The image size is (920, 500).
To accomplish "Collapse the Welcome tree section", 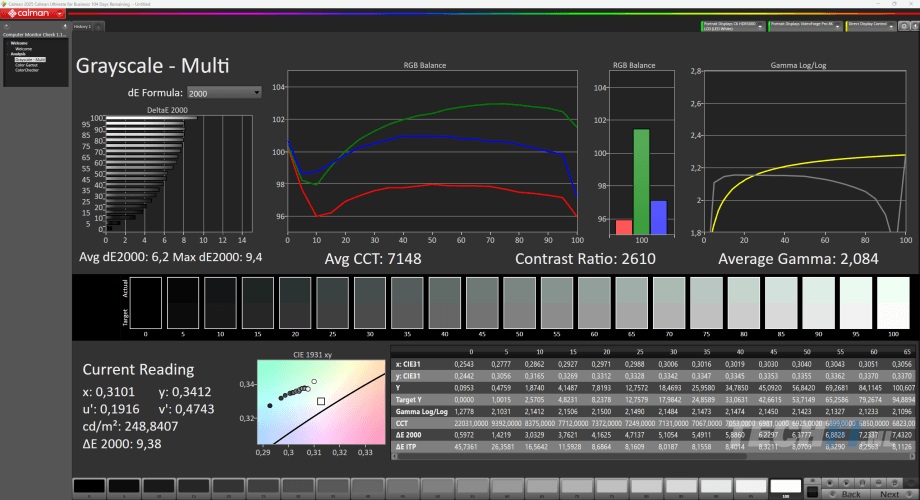I will [x=8, y=43].
